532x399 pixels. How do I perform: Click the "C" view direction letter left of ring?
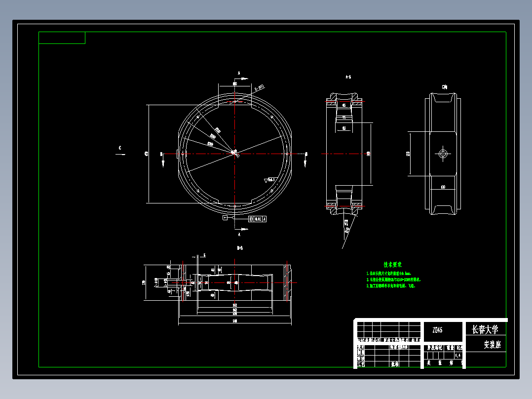pyautogui.click(x=120, y=148)
